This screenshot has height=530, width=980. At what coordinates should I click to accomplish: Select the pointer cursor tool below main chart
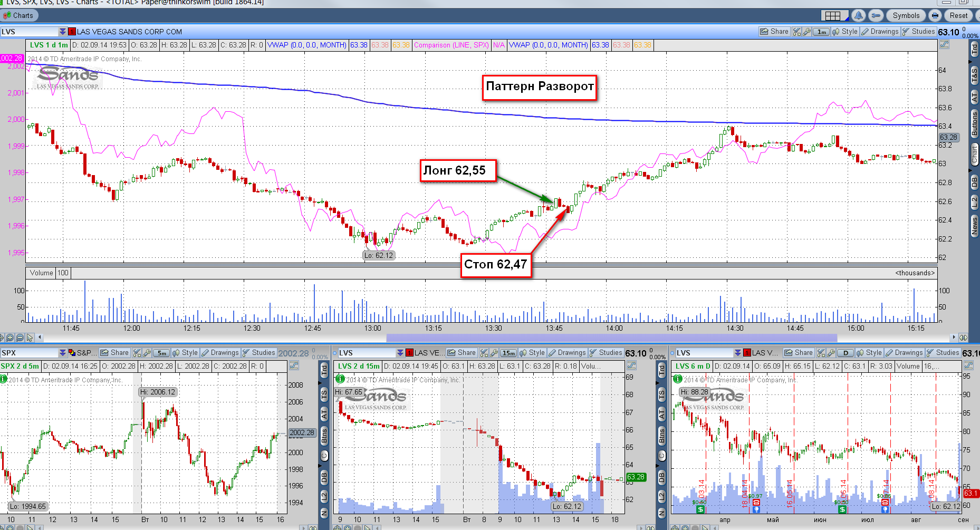coord(30,338)
